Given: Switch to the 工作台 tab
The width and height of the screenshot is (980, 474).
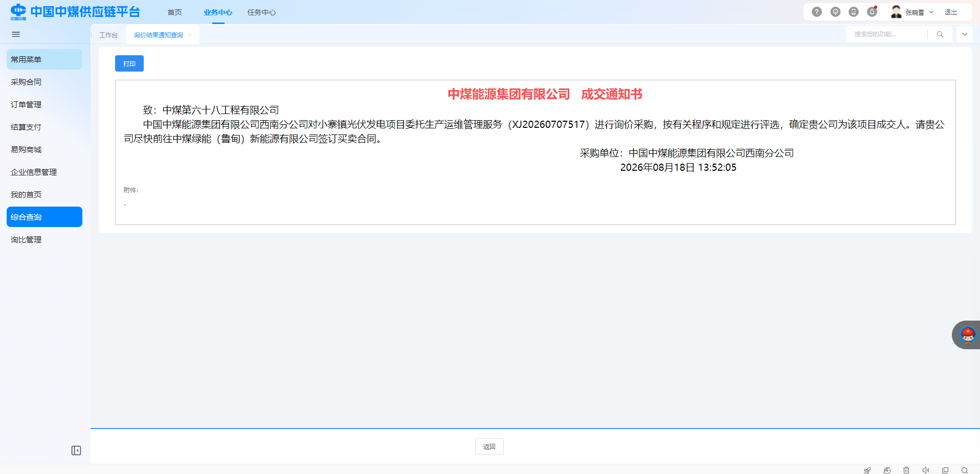Looking at the screenshot, I should point(108,35).
